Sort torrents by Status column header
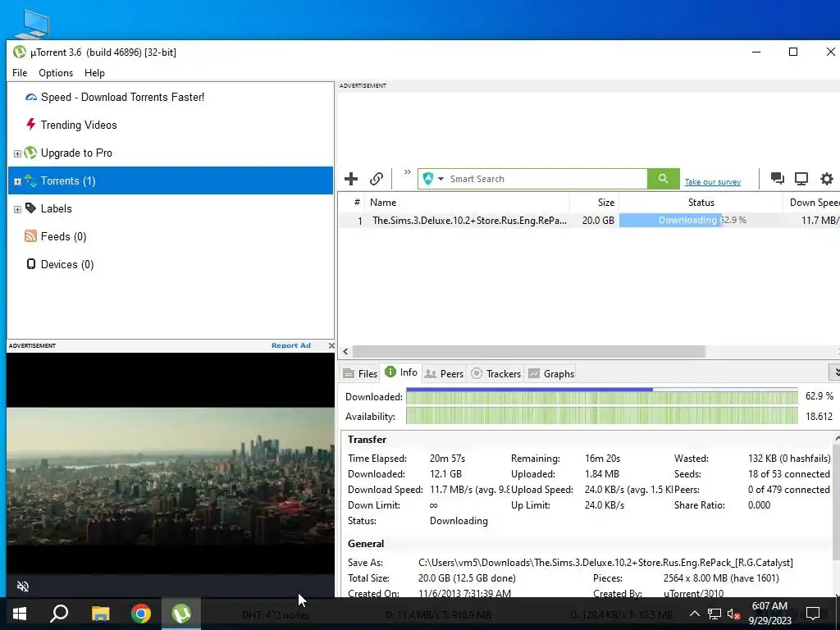Viewport: 840px width, 630px height. click(x=701, y=203)
